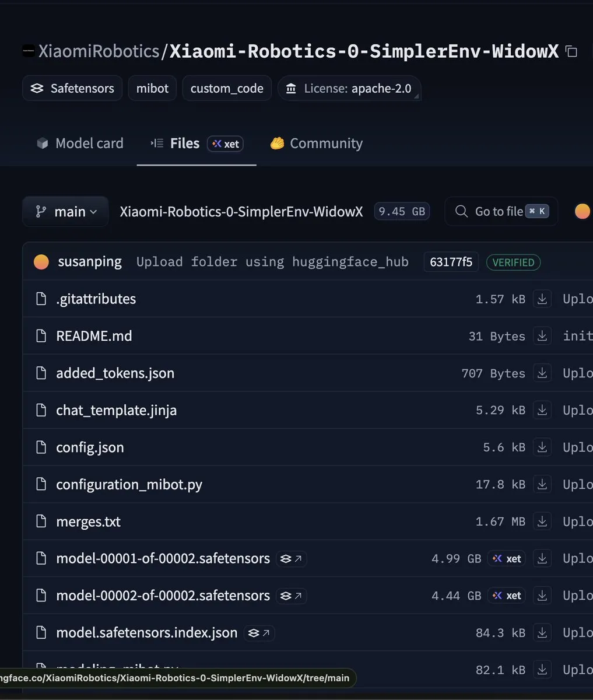Open the Community tab

pyautogui.click(x=316, y=143)
